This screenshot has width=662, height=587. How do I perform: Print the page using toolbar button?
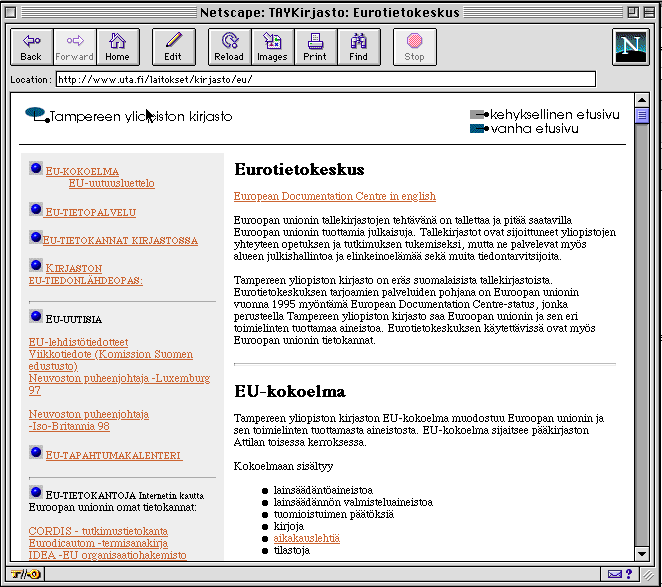(x=316, y=47)
